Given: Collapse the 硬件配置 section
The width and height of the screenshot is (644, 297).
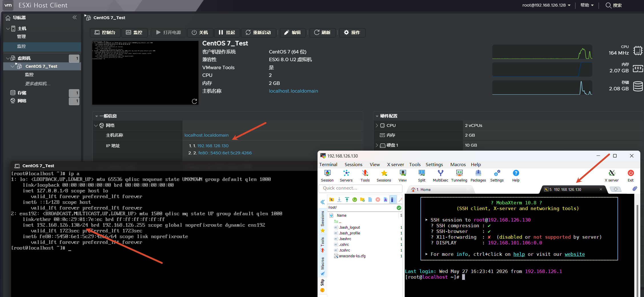Looking at the screenshot, I should [x=377, y=116].
